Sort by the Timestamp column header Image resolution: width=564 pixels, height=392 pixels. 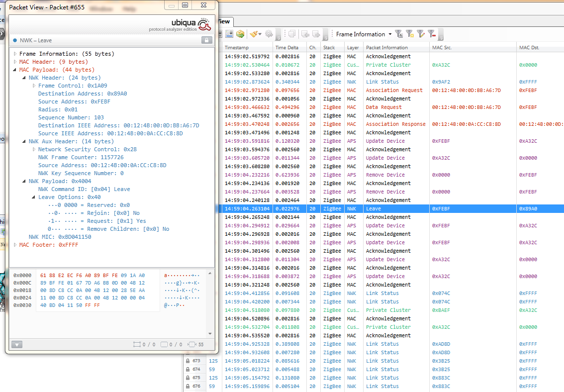click(236, 48)
